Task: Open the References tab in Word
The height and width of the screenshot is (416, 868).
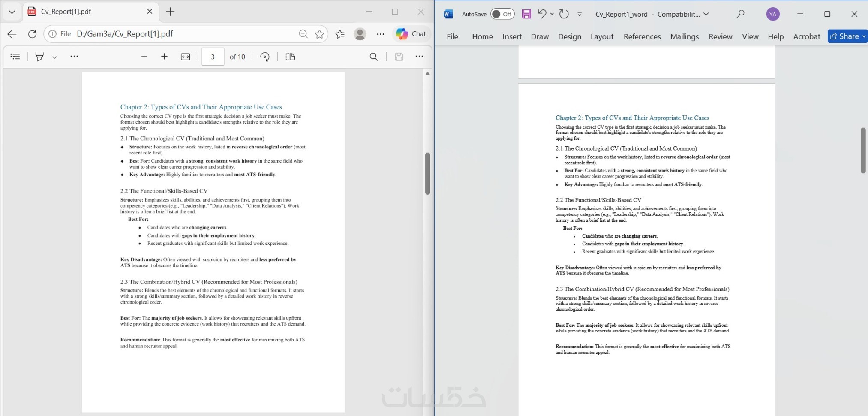Action: coord(642,37)
